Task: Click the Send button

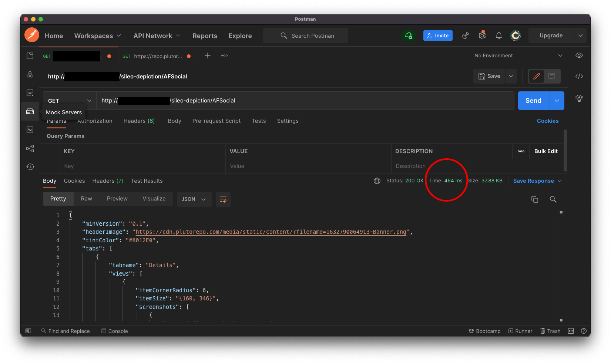Action: pos(533,101)
